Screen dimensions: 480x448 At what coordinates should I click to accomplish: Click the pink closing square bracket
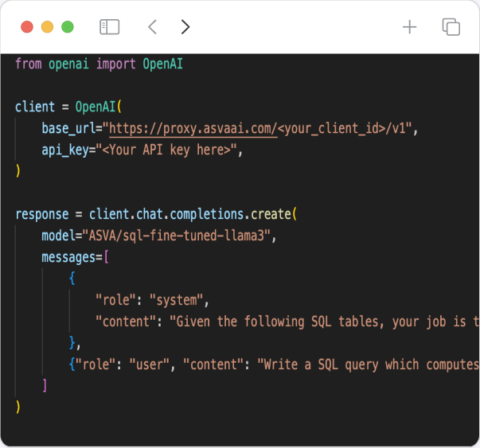point(45,386)
